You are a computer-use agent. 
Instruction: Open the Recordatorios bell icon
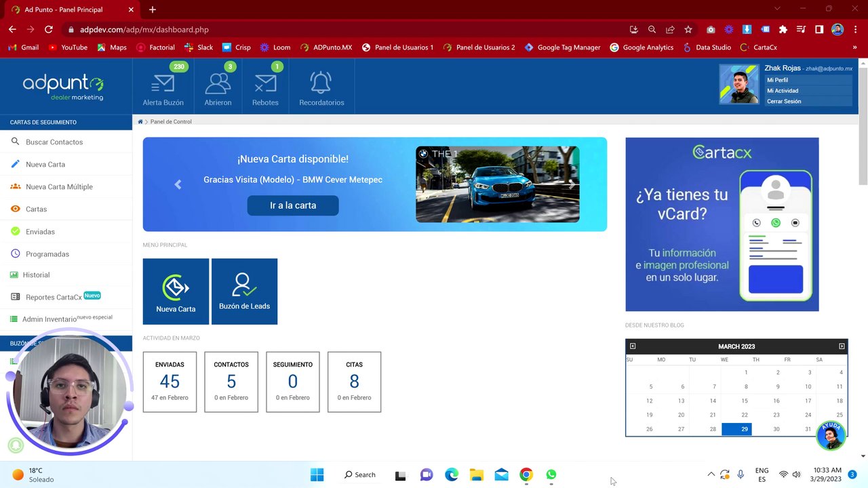coord(321,83)
